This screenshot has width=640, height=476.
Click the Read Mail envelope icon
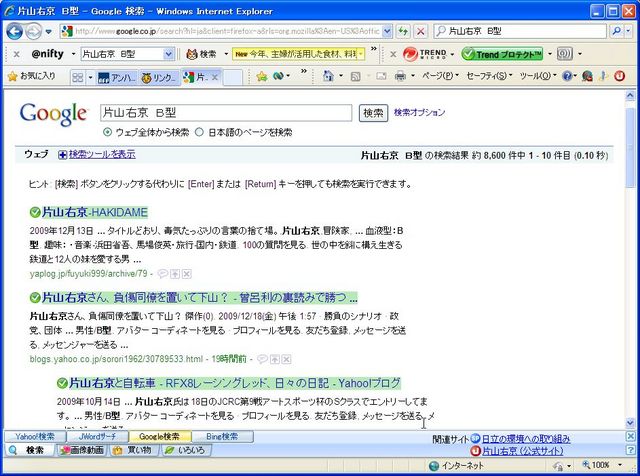pos(381,76)
